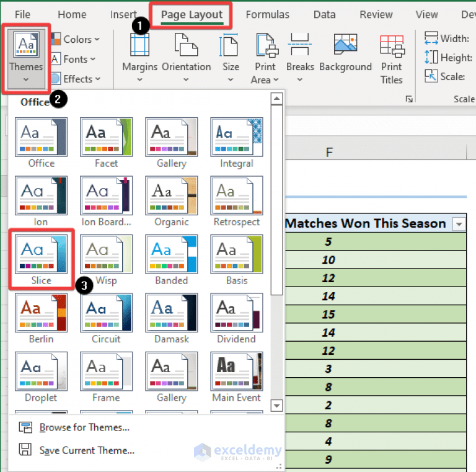This screenshot has height=472, width=476.
Task: Select column F header
Action: pos(376,152)
